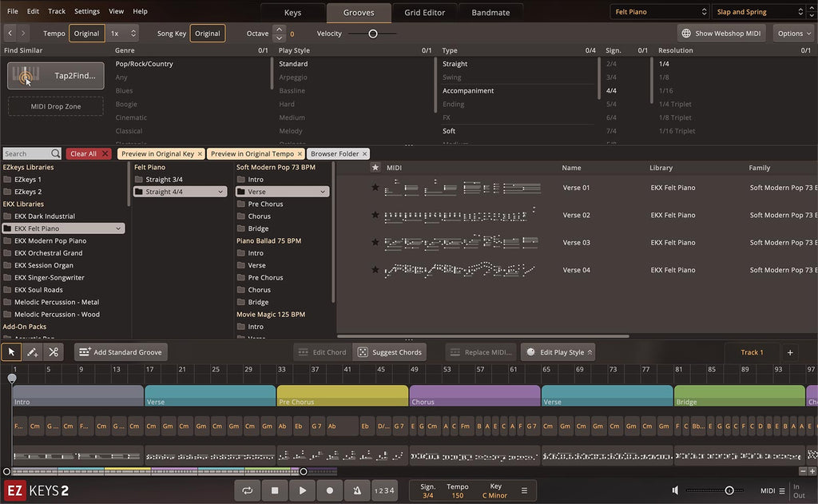
Task: Toggle loop playback
Action: click(248, 490)
